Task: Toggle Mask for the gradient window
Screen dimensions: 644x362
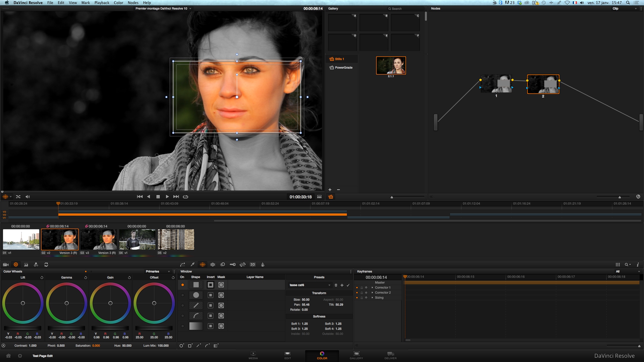Action: click(x=221, y=326)
